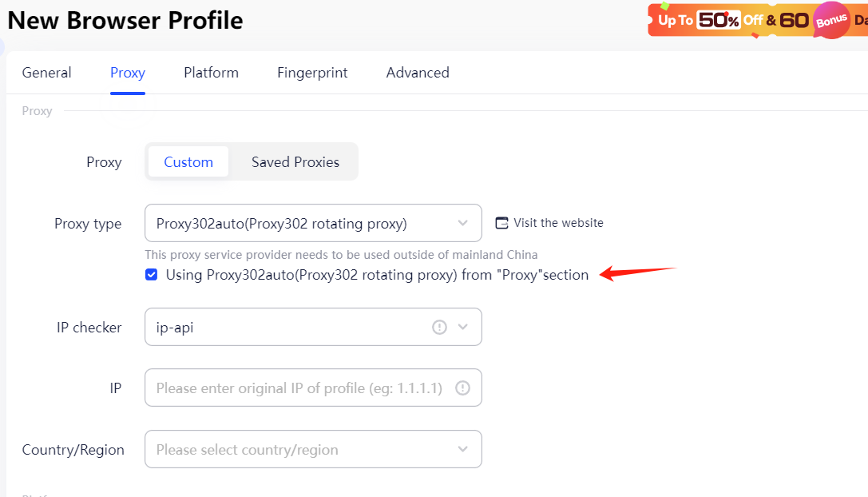Click the info icon inside IP checker field

pyautogui.click(x=438, y=327)
